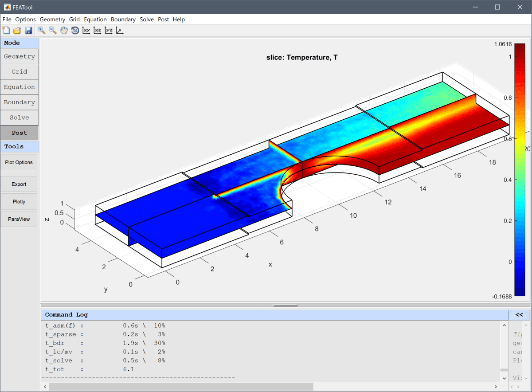Click the colorbar minimum value -0.1688
The height and width of the screenshot is (392, 532).
pos(502,296)
